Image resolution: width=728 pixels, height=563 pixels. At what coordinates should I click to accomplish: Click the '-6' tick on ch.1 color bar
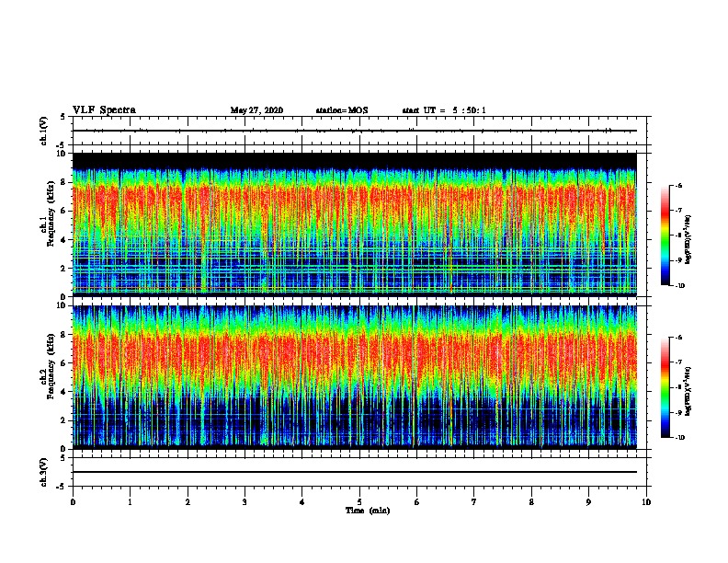(x=678, y=185)
